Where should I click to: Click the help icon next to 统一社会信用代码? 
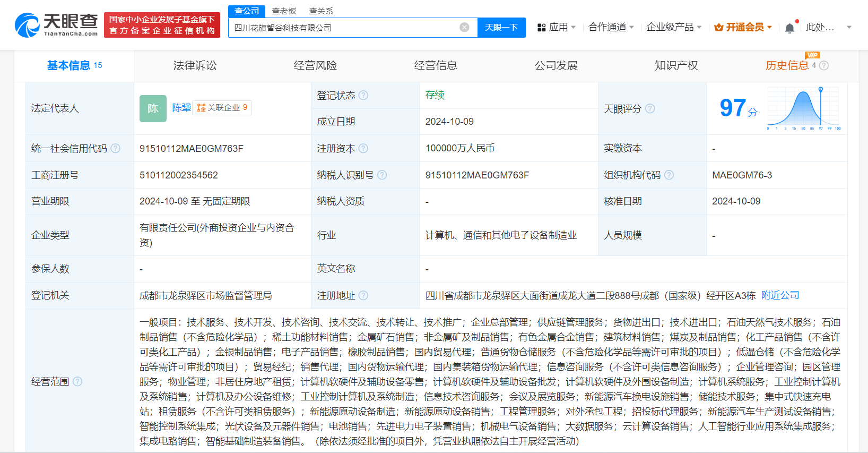point(115,149)
